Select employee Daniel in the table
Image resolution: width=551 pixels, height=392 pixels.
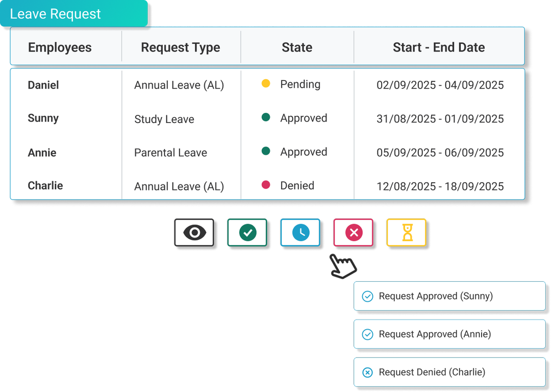pyautogui.click(x=43, y=85)
